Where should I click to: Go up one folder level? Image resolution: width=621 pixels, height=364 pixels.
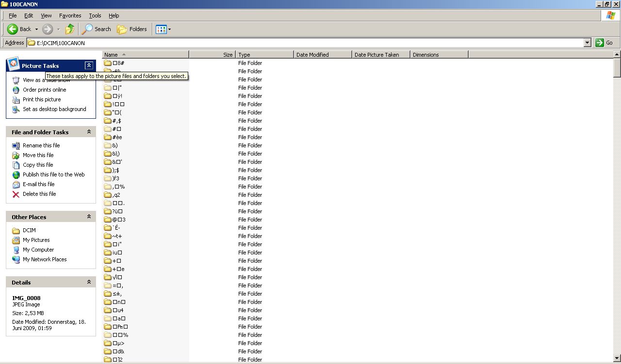(x=70, y=29)
